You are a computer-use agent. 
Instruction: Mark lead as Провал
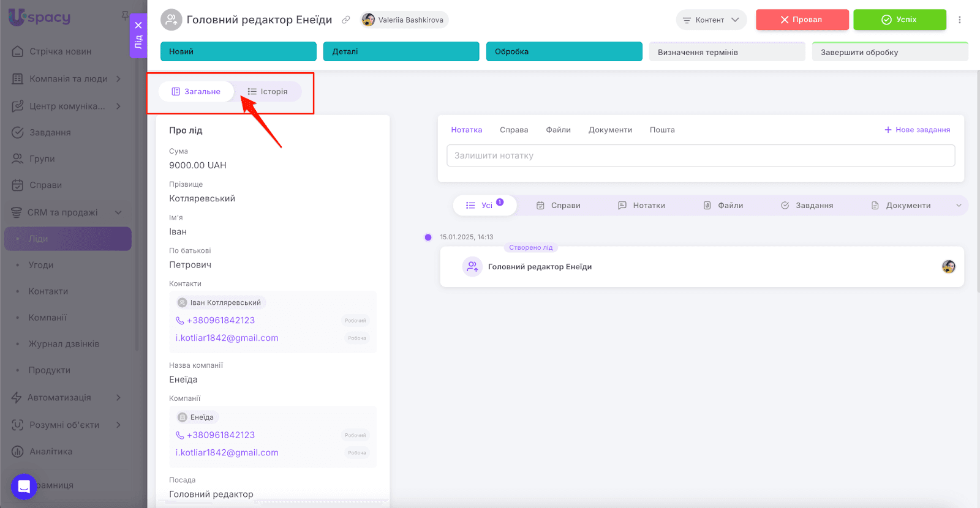802,20
